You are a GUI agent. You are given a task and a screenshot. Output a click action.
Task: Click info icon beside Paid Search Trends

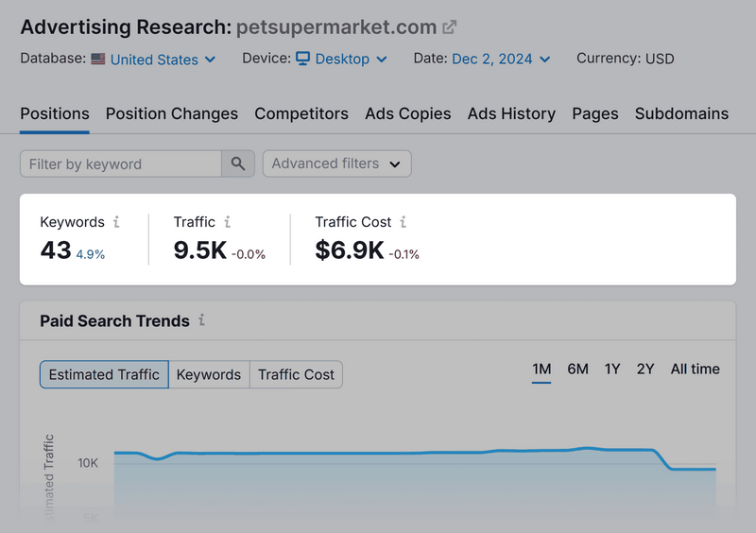201,320
